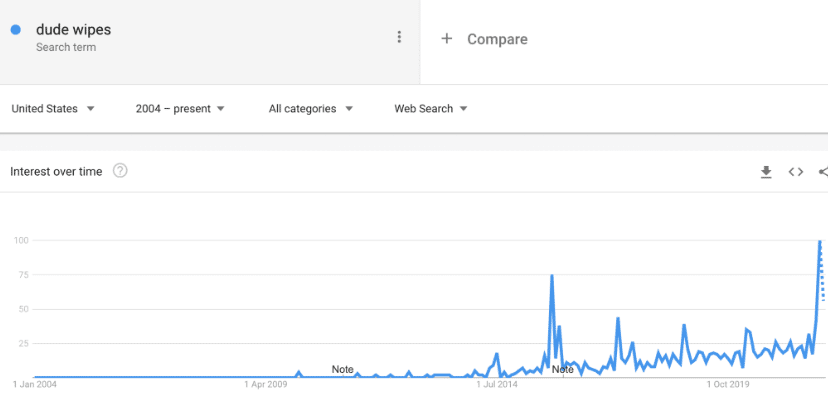
Task: Open the 2004 – present time range dropdown
Action: click(180, 109)
